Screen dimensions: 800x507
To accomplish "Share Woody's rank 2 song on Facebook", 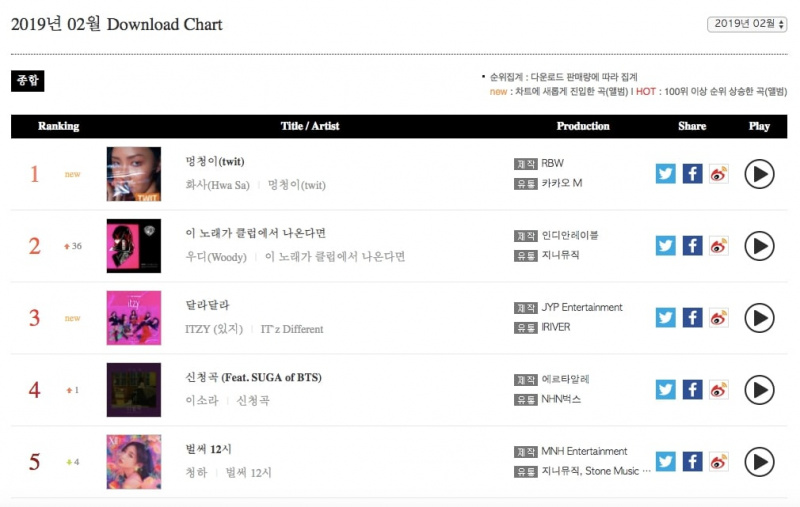I will pyautogui.click(x=692, y=246).
